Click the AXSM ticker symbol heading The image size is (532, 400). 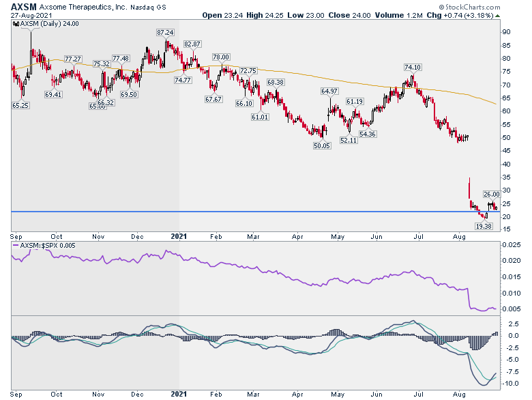(x=23, y=7)
